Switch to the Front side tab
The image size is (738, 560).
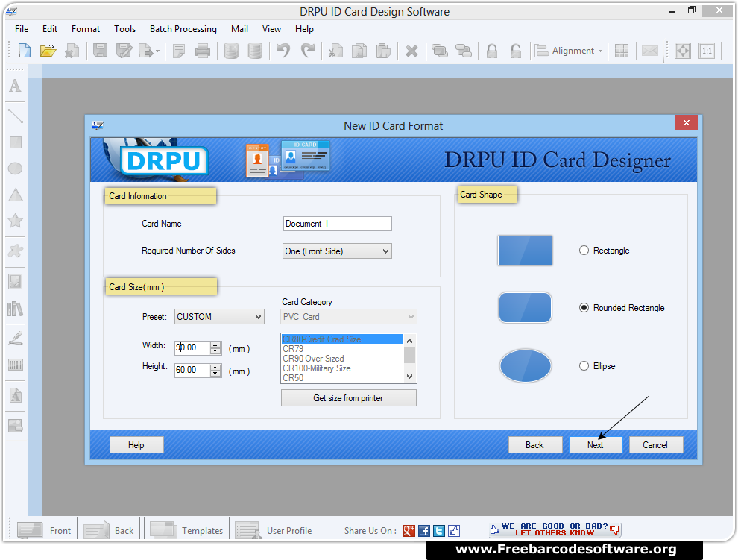(44, 531)
